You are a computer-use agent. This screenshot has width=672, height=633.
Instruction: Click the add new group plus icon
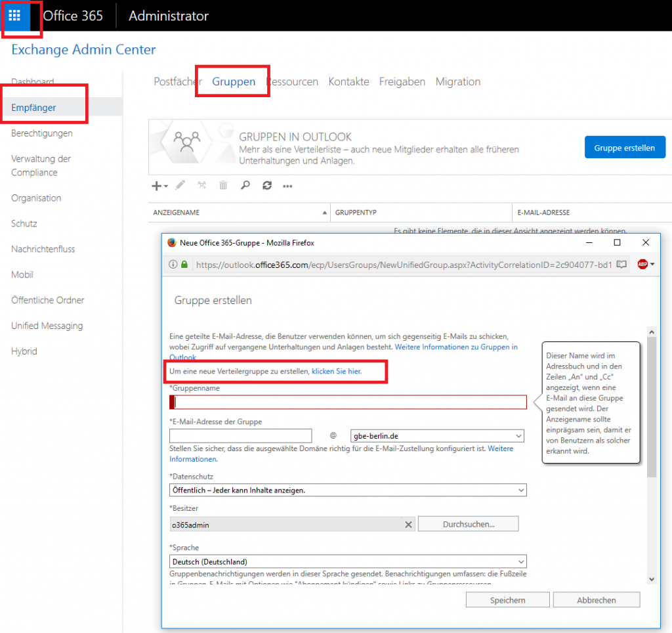(156, 186)
